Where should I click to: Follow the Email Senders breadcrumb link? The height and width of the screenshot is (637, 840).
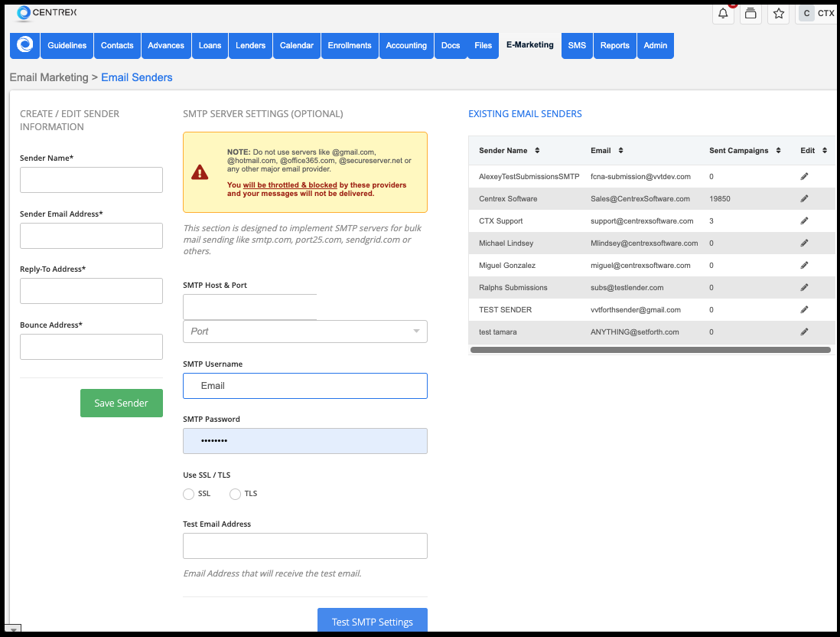137,77
